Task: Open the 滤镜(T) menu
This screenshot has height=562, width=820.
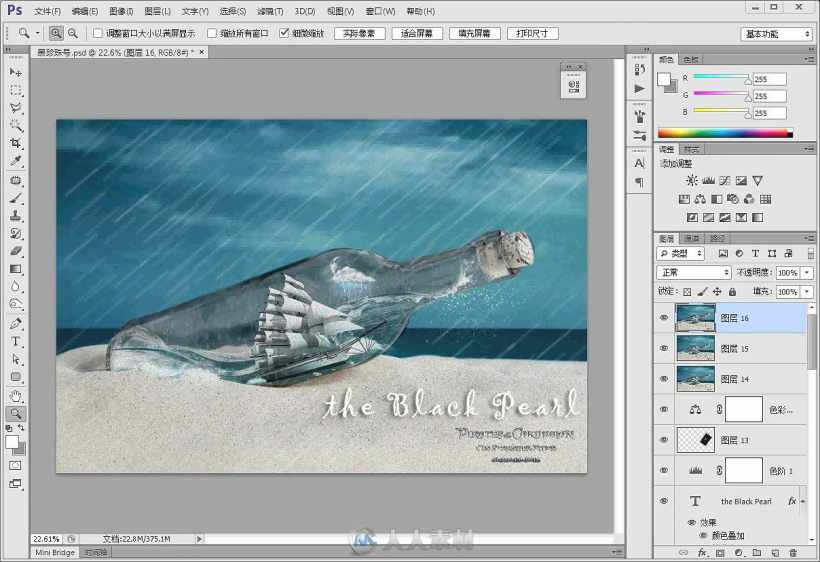Action: pos(270,11)
